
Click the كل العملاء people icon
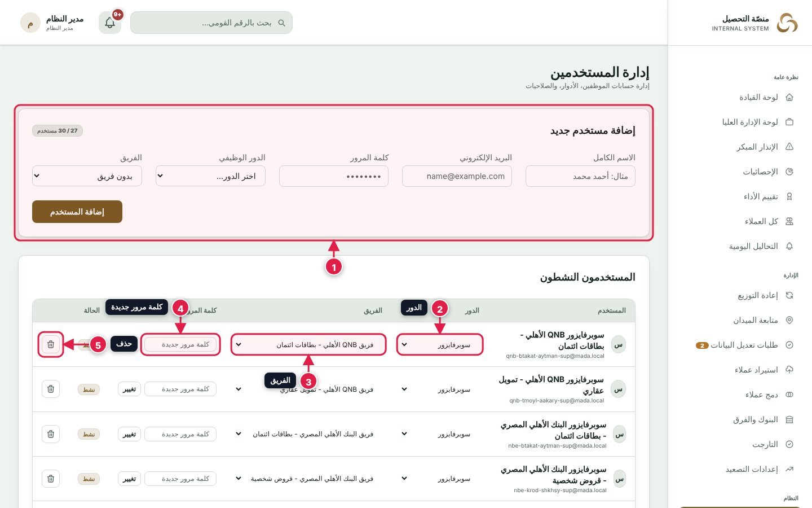(789, 221)
